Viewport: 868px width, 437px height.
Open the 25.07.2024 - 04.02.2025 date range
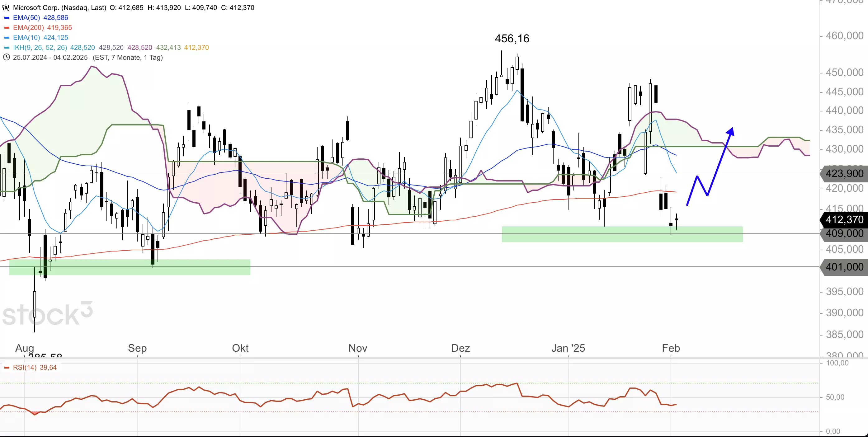coord(50,57)
